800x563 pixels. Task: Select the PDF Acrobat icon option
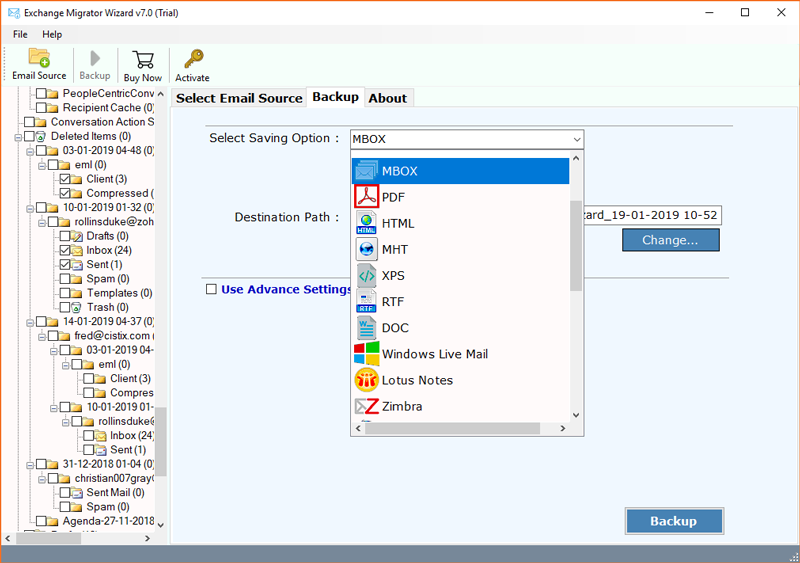pyautogui.click(x=366, y=197)
